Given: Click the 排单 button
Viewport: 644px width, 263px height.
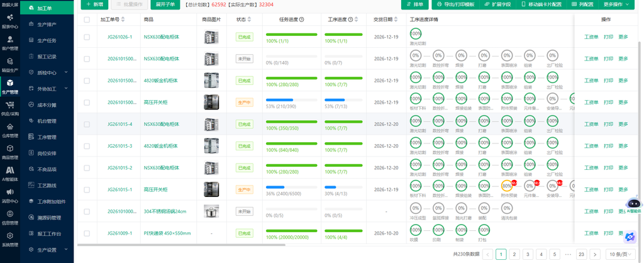Looking at the screenshot, I should click(x=415, y=4).
